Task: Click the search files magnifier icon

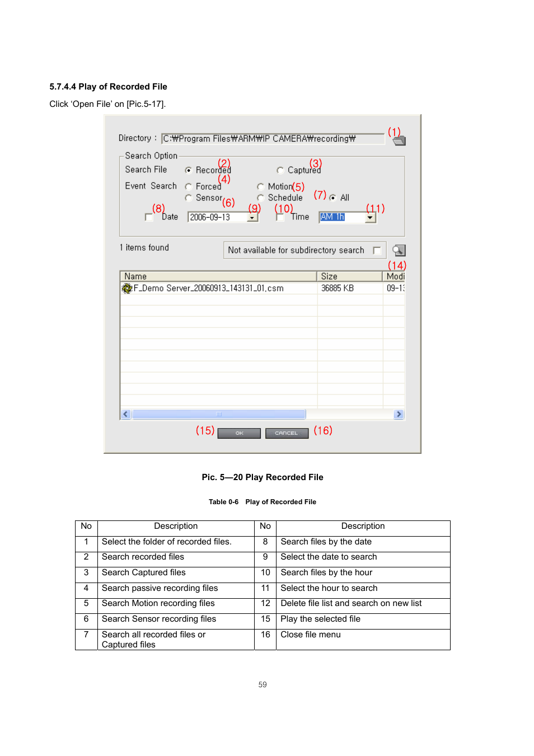Action: 399,250
